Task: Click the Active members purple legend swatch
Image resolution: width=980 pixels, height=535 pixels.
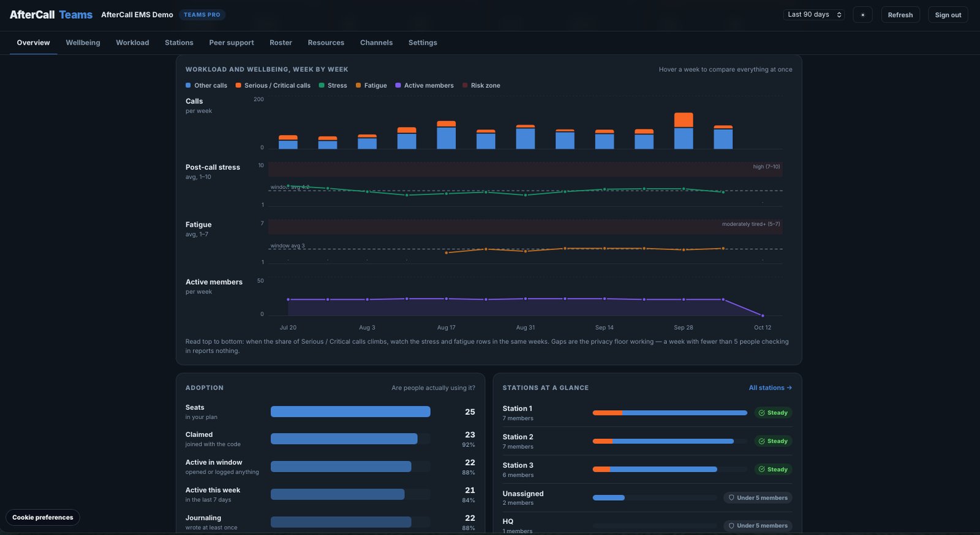Action: pos(398,85)
